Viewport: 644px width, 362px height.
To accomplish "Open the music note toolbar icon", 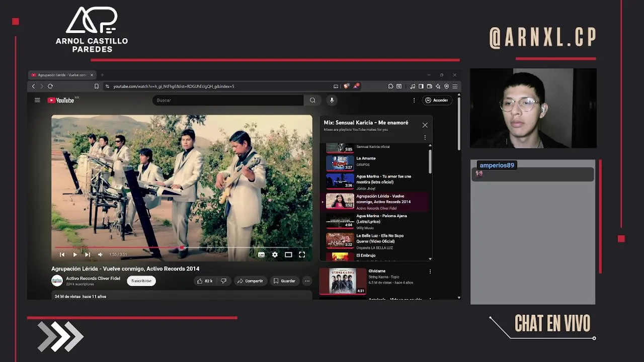I will [413, 86].
